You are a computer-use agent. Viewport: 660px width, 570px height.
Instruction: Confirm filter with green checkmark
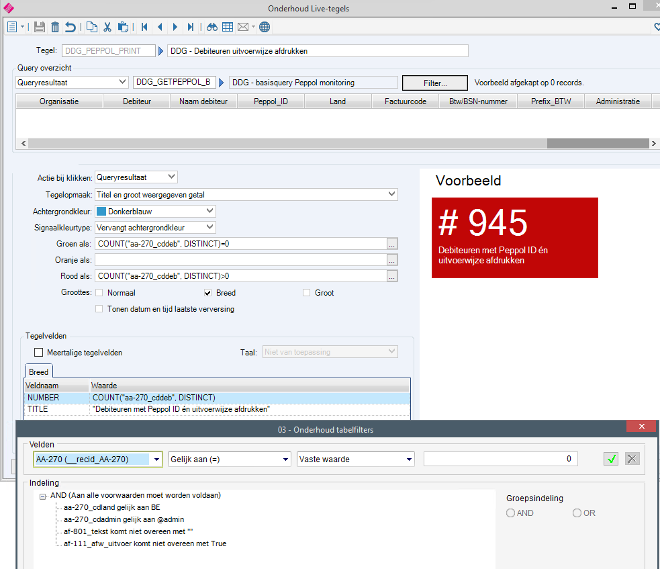611,459
